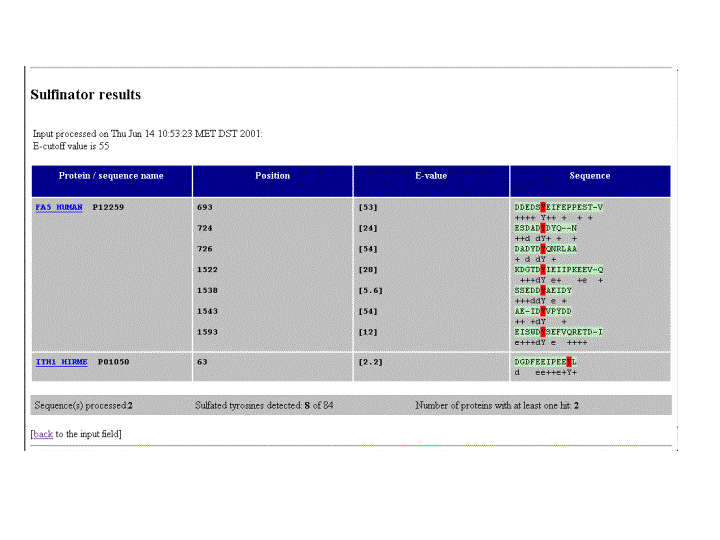Click position 63 in ITN1_HIRME row
The width and height of the screenshot is (720, 540).
click(202, 362)
